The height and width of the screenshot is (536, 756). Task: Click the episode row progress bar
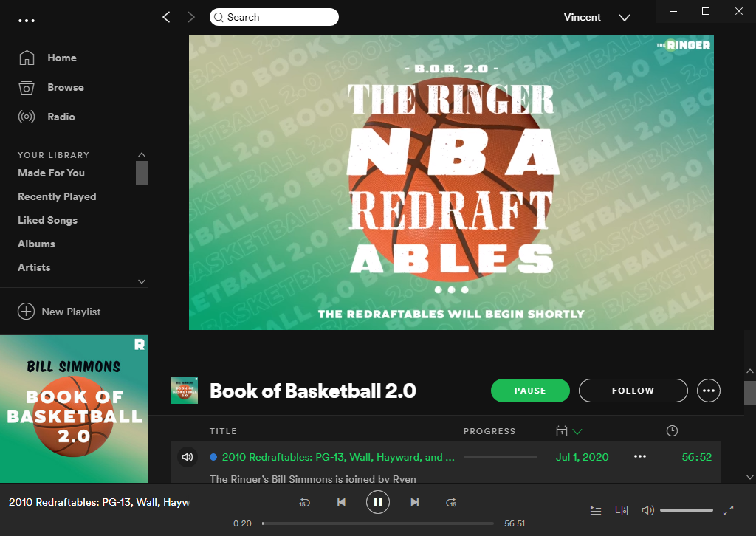click(x=501, y=457)
